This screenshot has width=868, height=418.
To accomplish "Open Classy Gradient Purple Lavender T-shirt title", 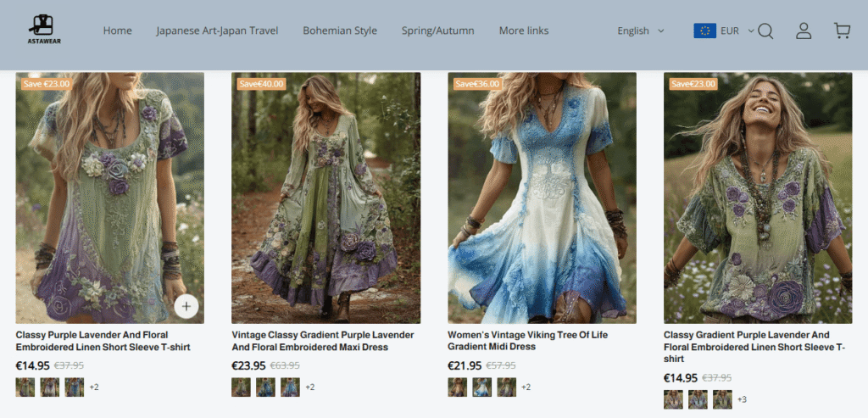I will pos(754,347).
